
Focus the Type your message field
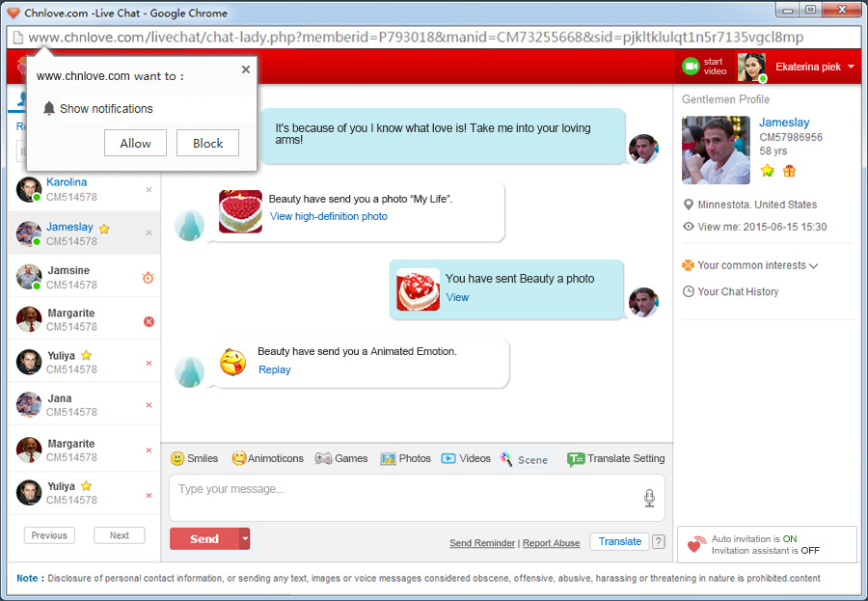point(417,498)
